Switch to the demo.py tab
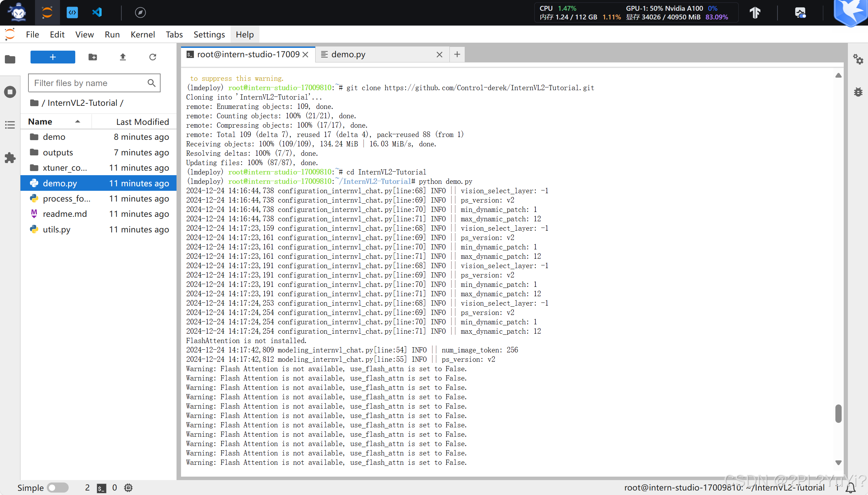The height and width of the screenshot is (495, 868). tap(348, 54)
